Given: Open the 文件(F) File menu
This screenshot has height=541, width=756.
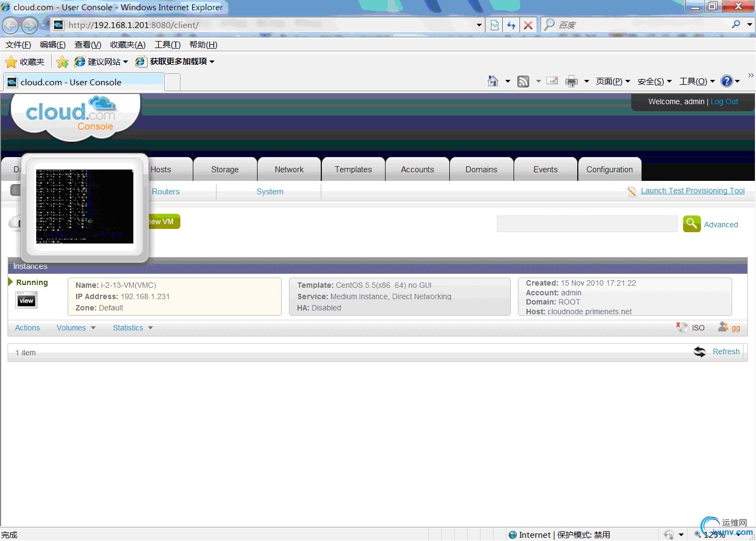Looking at the screenshot, I should click(x=18, y=45).
